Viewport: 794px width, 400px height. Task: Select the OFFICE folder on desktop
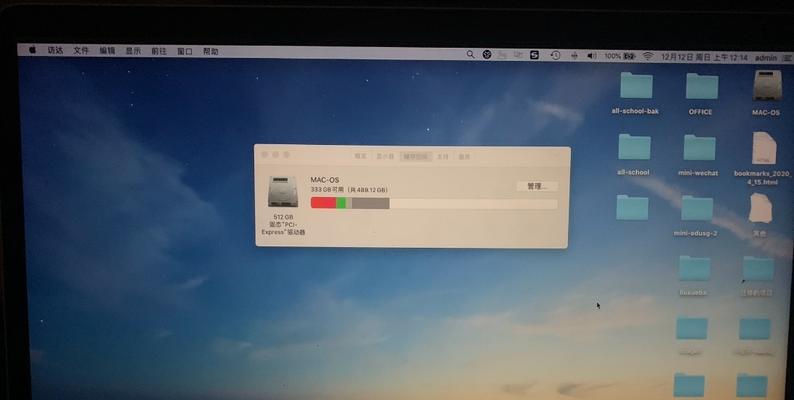click(x=701, y=94)
